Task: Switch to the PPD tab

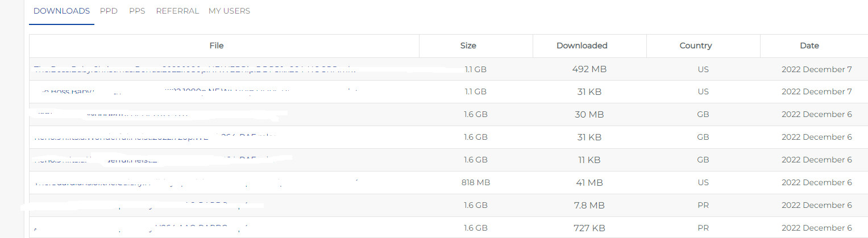Action: [x=109, y=11]
